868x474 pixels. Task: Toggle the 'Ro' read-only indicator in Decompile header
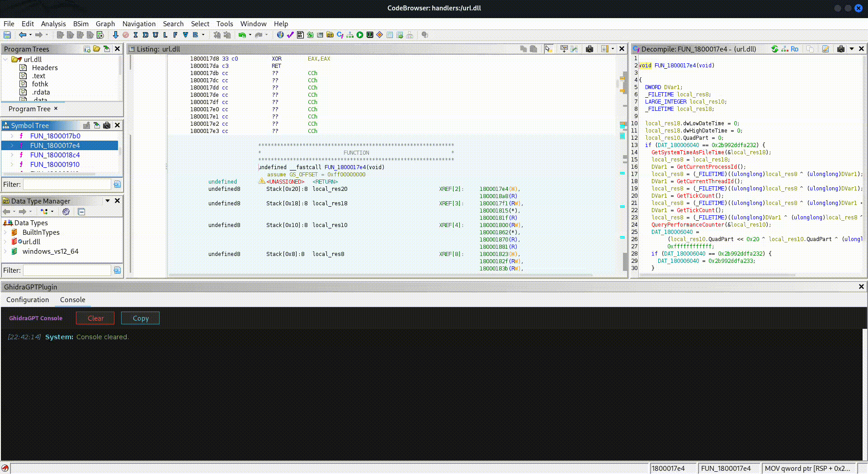click(x=794, y=49)
